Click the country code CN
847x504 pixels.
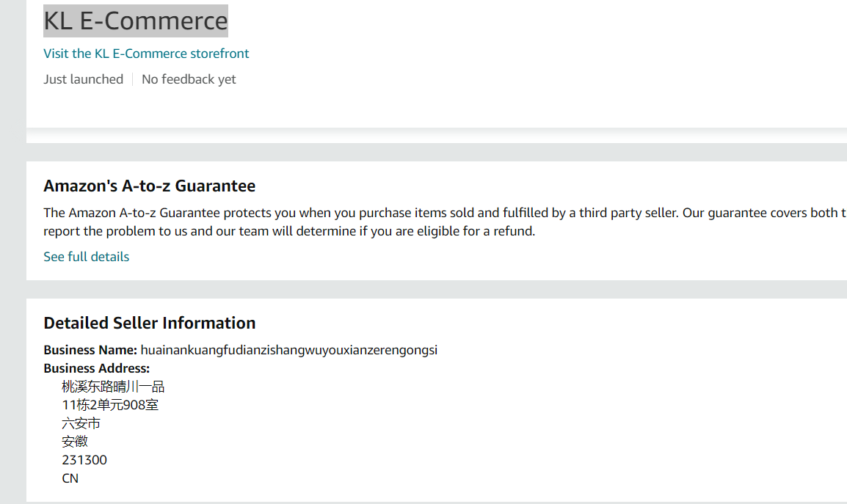(70, 478)
